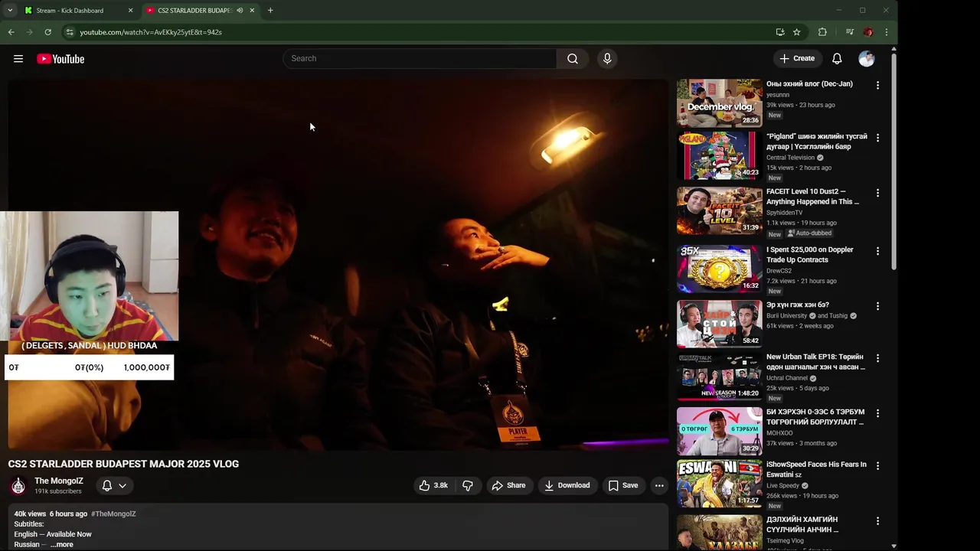
Task: Close the CS2 STARLADDER YouTube tab
Action: coord(252,11)
